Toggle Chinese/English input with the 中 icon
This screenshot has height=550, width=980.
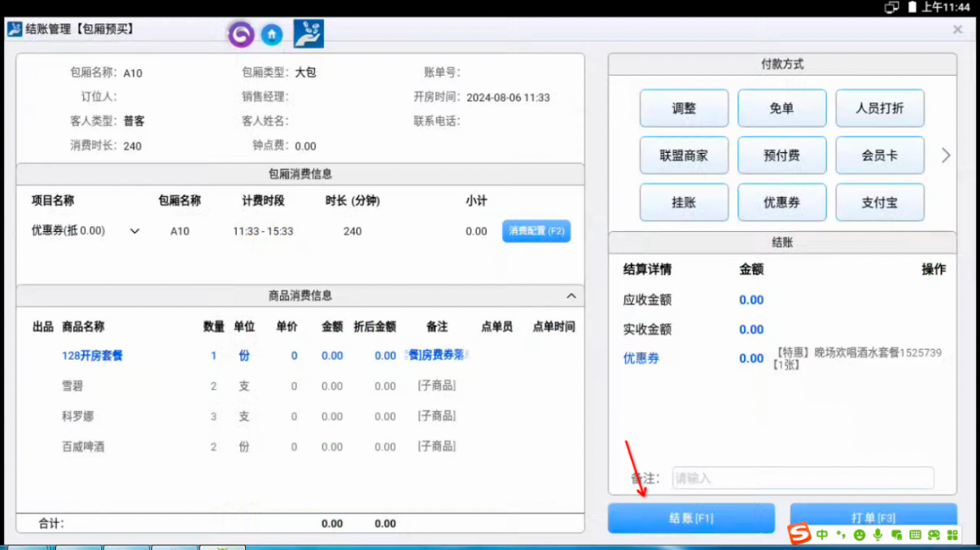point(820,535)
